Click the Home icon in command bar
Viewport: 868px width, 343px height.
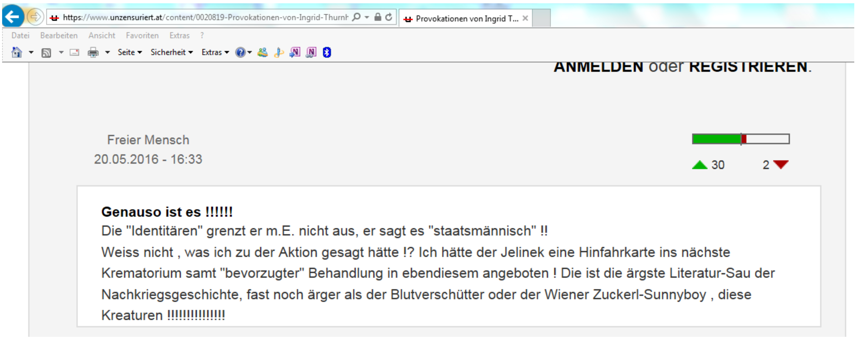[16, 52]
